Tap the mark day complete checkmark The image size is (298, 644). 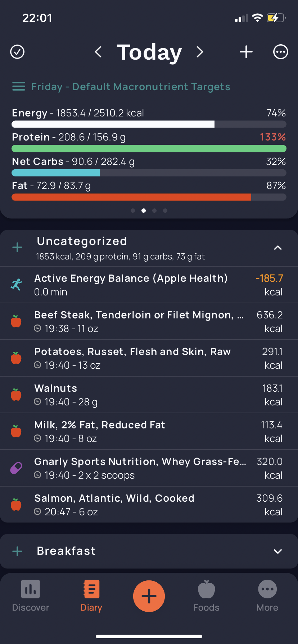click(17, 52)
